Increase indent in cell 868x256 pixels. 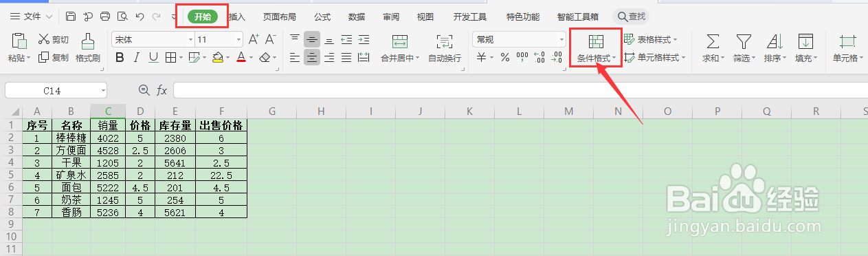click(364, 39)
